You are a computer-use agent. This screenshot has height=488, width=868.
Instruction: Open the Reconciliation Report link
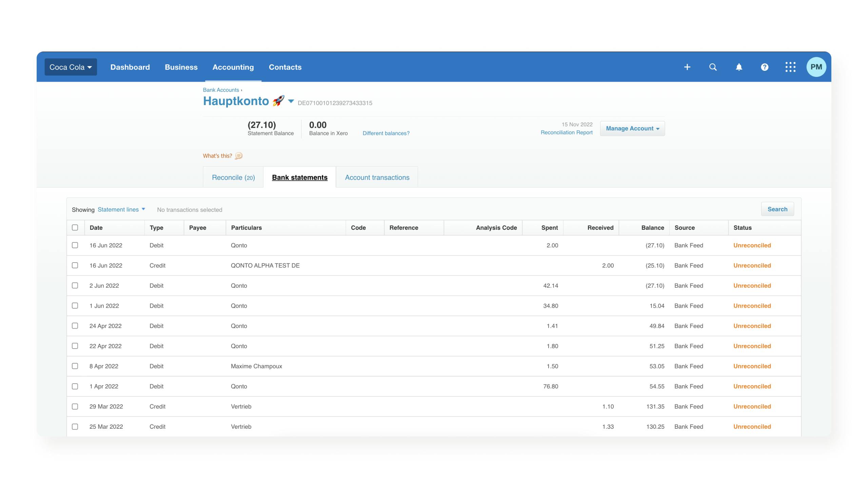[x=566, y=133]
